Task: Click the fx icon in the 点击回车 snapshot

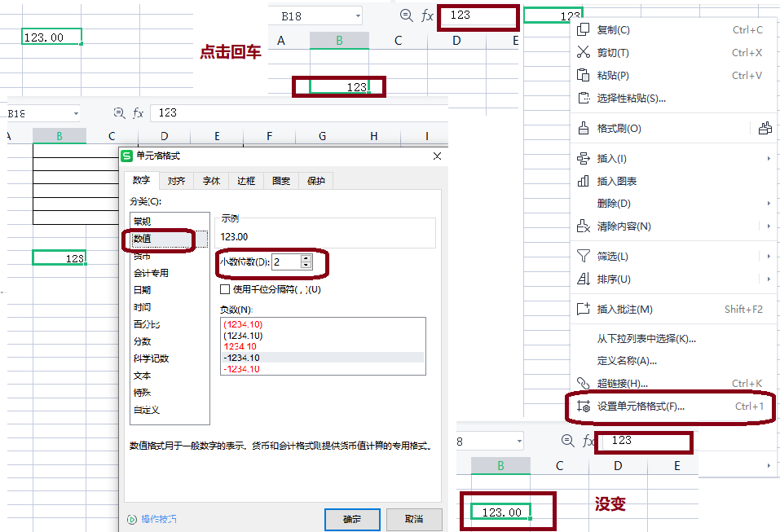Action: point(427,16)
